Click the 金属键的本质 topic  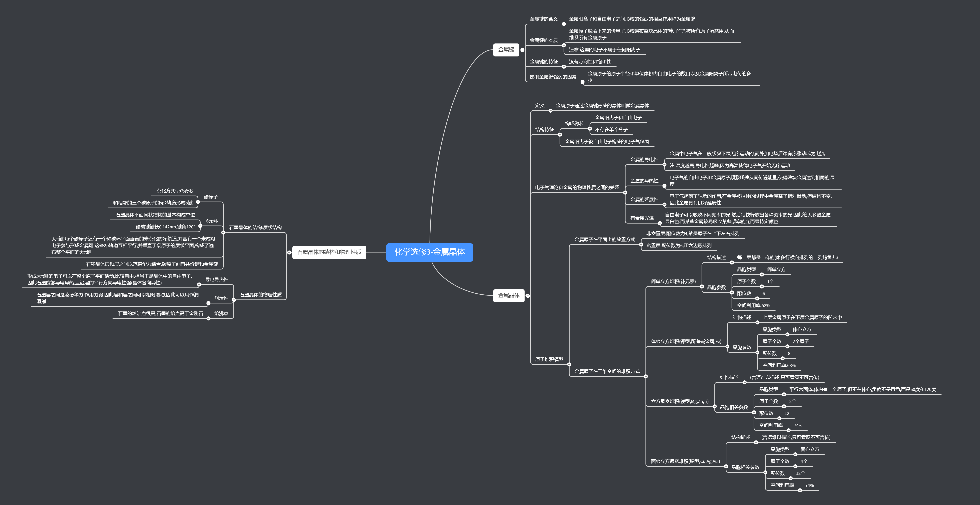click(x=544, y=40)
